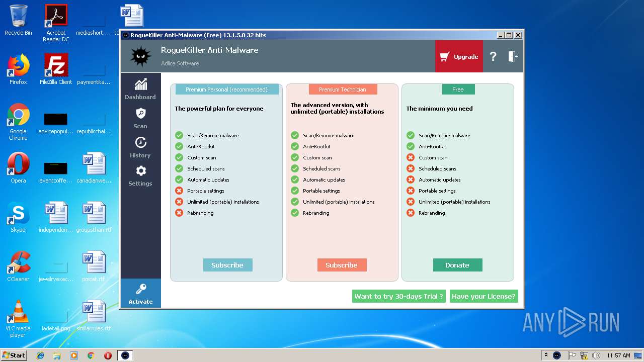
Task: Click 'Want to try 30-days Trial ?'
Action: 398,296
